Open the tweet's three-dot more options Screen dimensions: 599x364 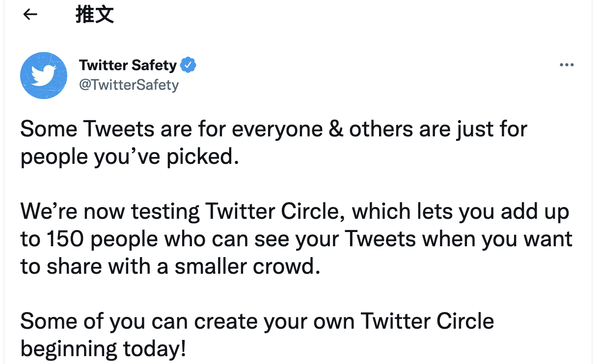[x=567, y=65]
